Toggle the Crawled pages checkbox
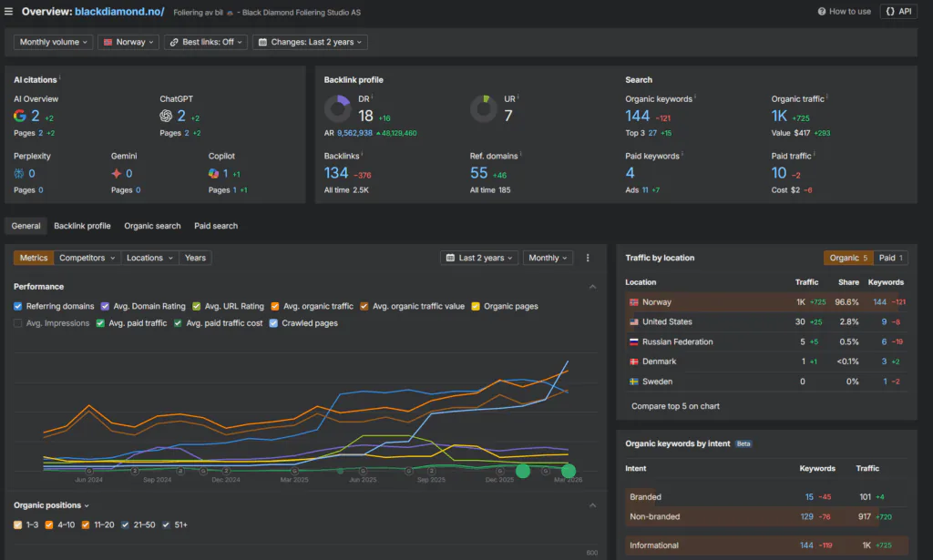This screenshot has width=933, height=560. [273, 323]
